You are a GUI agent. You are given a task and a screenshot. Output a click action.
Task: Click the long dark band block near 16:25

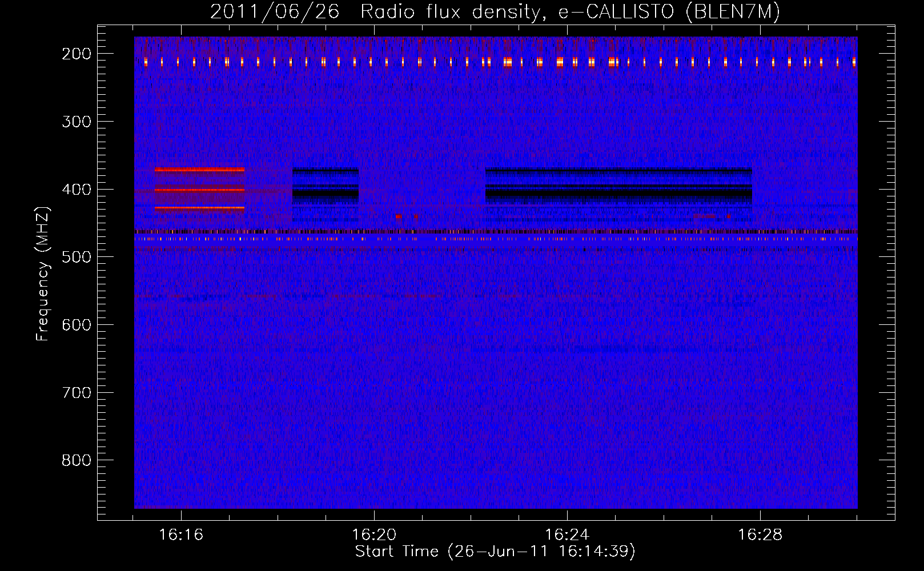pos(618,187)
